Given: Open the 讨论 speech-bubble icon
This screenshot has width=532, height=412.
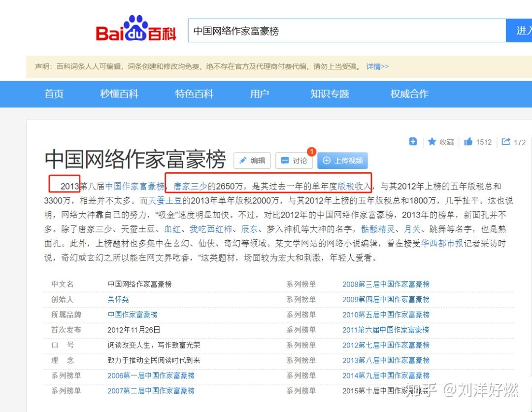Looking at the screenshot, I should pos(285,160).
